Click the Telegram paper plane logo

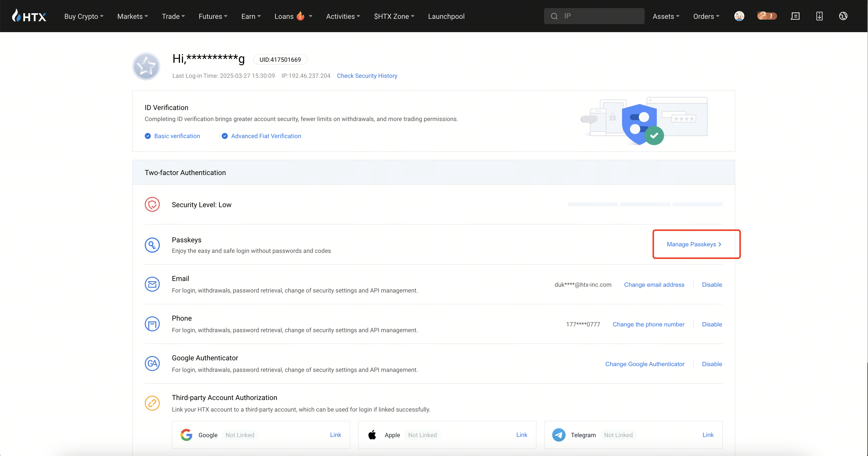click(559, 435)
